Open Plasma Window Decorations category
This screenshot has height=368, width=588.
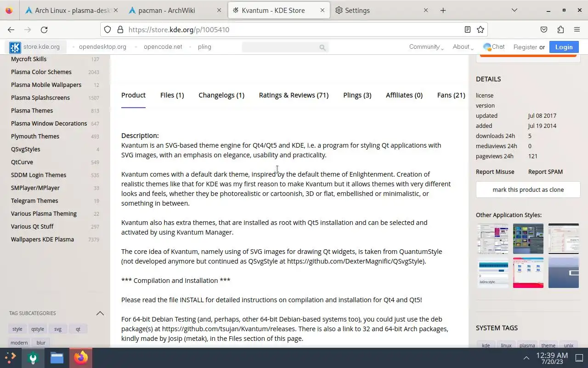(49, 123)
